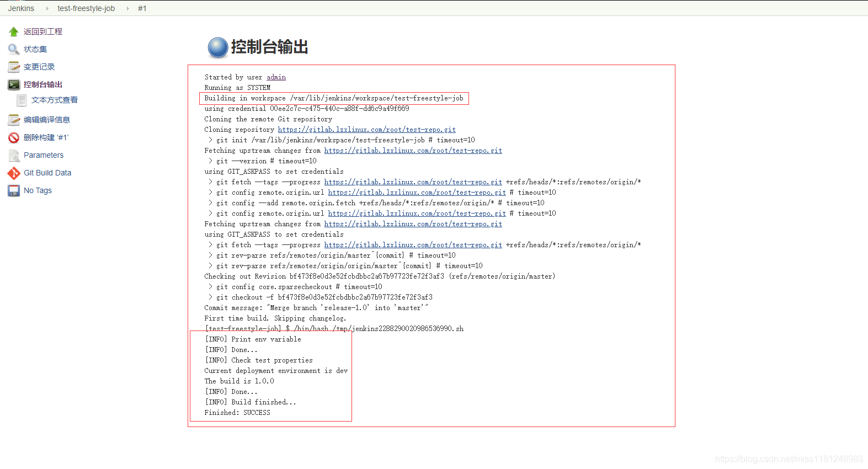Image resolution: width=868 pixels, height=469 pixels.
Task: Click 'Cloning the remote Git repository' line
Action: point(268,119)
